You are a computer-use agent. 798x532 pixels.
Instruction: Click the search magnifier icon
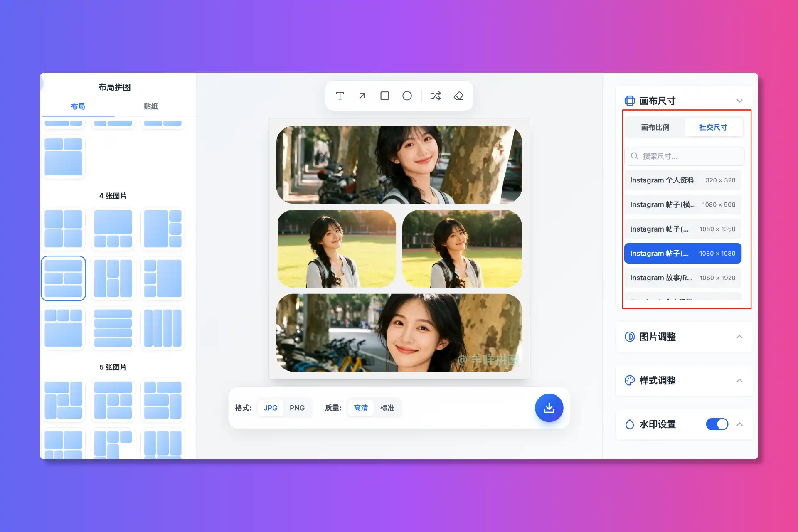click(x=634, y=156)
